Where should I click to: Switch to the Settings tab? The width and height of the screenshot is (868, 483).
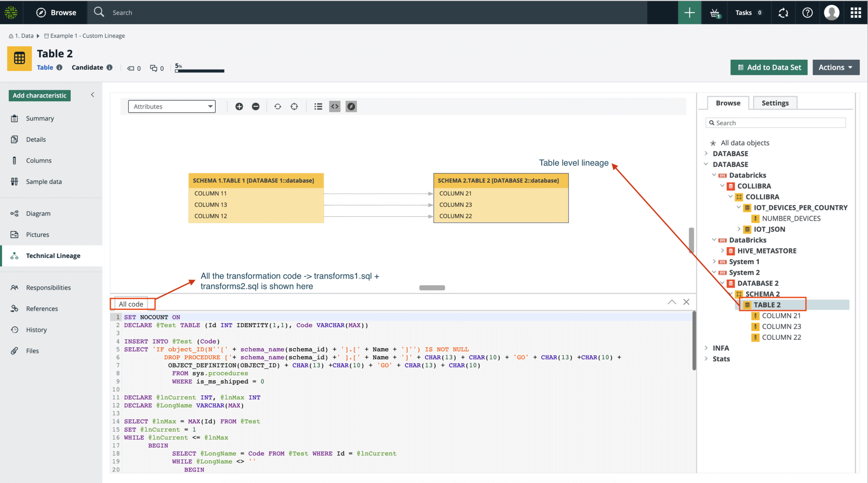click(775, 103)
